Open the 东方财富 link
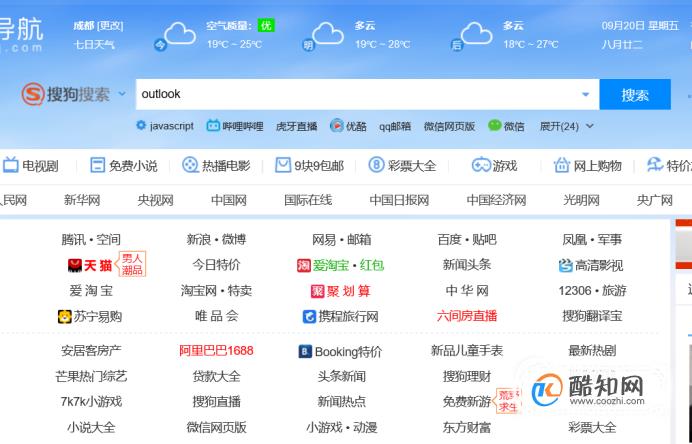The image size is (692, 444). pyautogui.click(x=467, y=427)
